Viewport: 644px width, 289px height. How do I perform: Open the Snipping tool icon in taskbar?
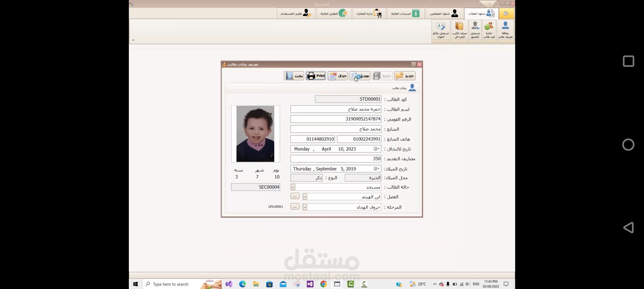click(x=297, y=284)
